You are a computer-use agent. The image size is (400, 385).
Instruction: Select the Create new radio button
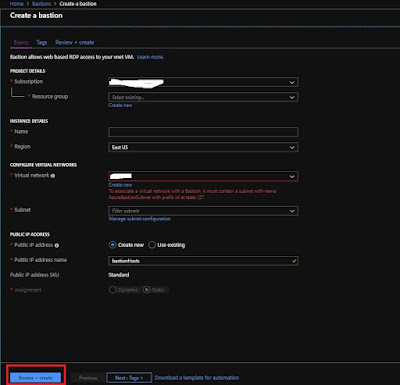113,245
